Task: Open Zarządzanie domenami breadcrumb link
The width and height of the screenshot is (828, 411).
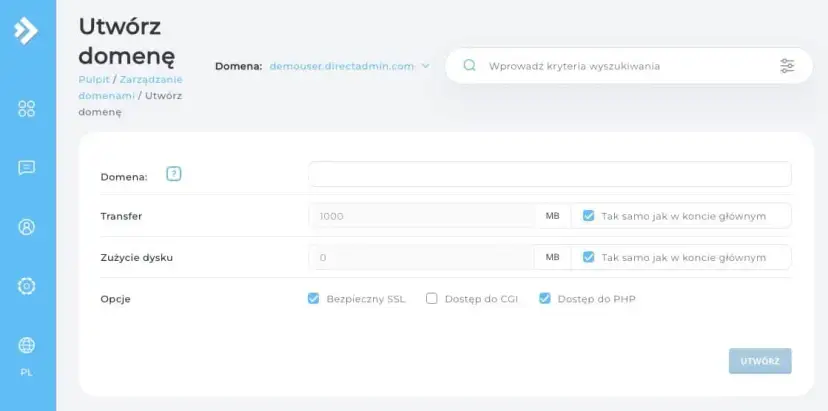Action: click(130, 87)
